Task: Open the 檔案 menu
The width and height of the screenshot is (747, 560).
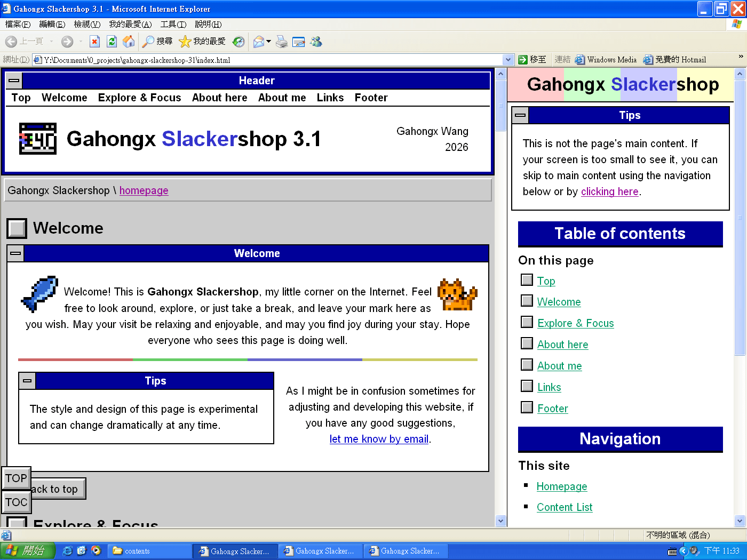Action: (18, 24)
